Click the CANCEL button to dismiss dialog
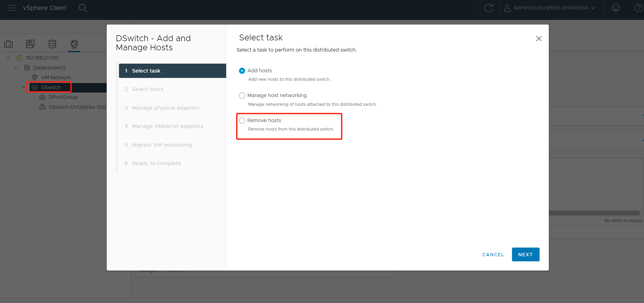644x303 pixels. (x=493, y=254)
